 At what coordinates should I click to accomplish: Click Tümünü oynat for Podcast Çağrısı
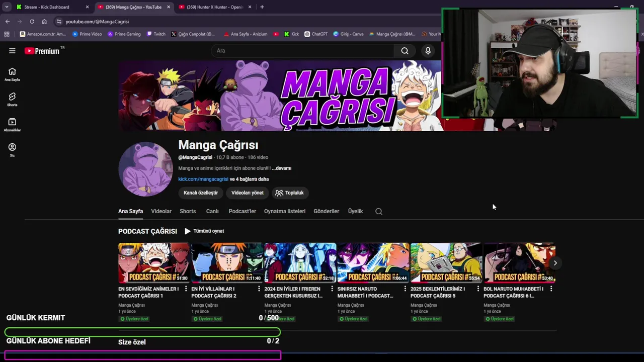204,231
